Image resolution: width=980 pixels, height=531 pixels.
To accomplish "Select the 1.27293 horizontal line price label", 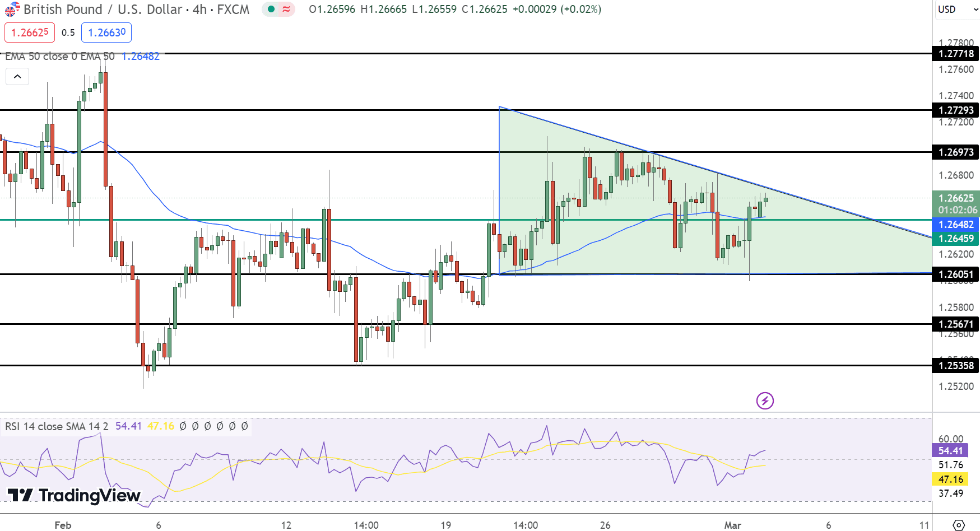I will [x=956, y=110].
